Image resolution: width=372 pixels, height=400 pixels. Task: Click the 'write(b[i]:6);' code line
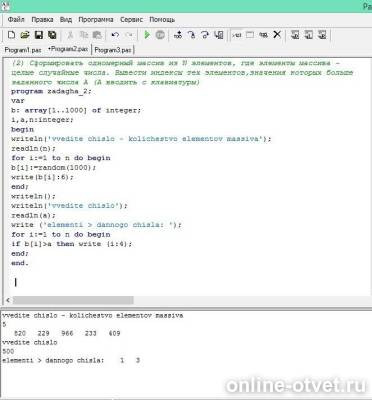[x=42, y=177]
